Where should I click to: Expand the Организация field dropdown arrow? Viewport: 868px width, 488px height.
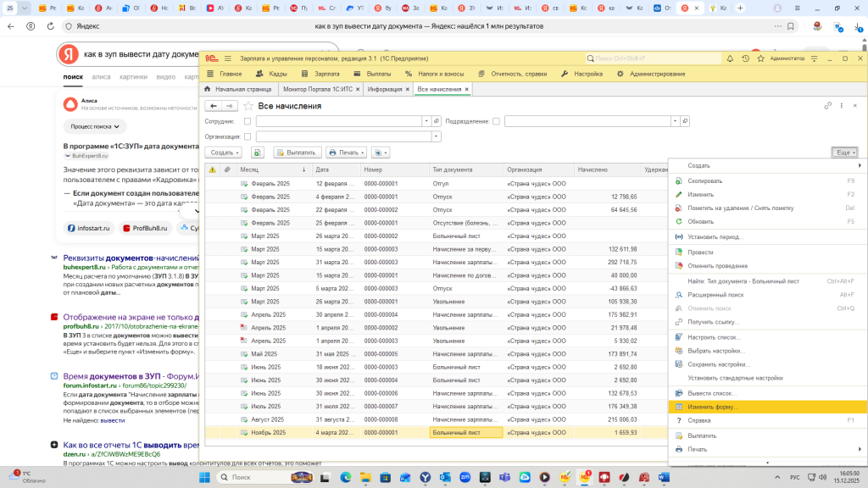coord(437,136)
